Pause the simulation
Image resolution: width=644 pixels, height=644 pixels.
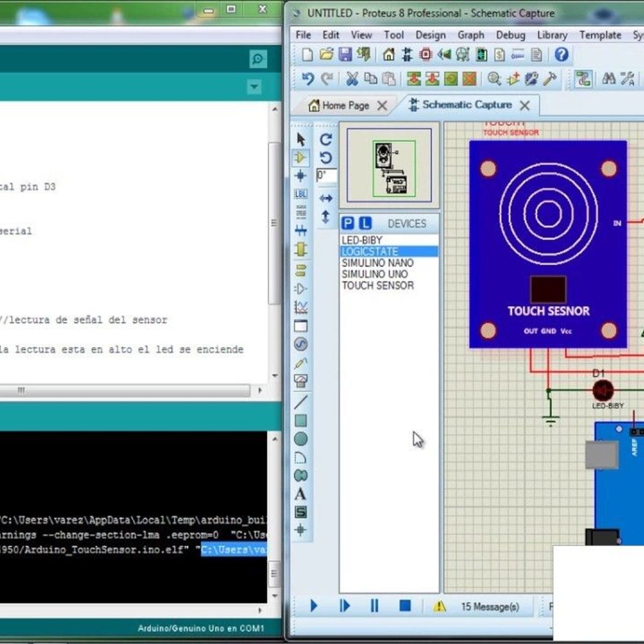[x=374, y=606]
